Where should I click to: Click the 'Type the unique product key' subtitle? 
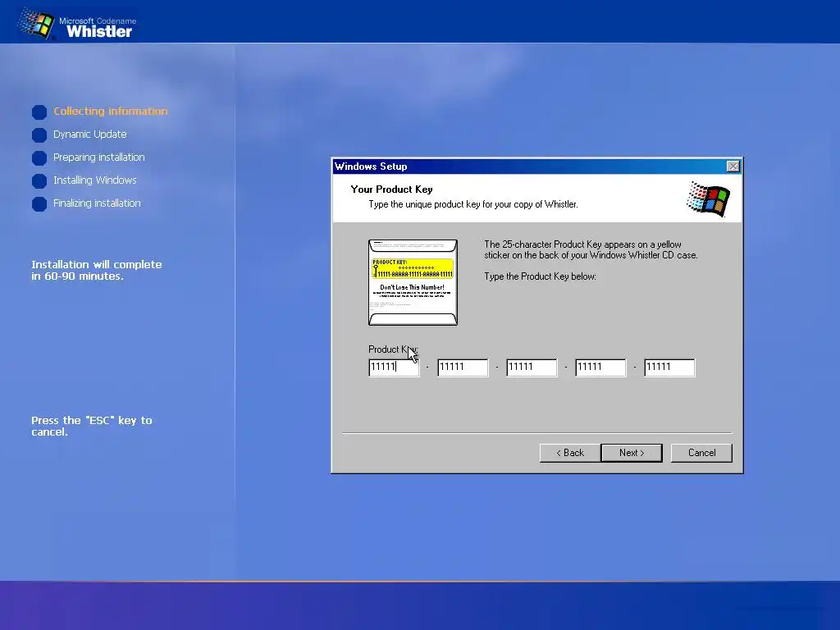click(x=473, y=204)
